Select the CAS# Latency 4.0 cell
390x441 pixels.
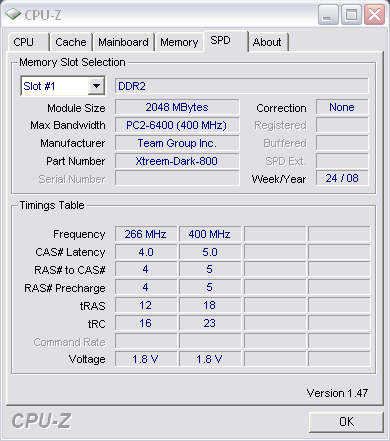(146, 252)
